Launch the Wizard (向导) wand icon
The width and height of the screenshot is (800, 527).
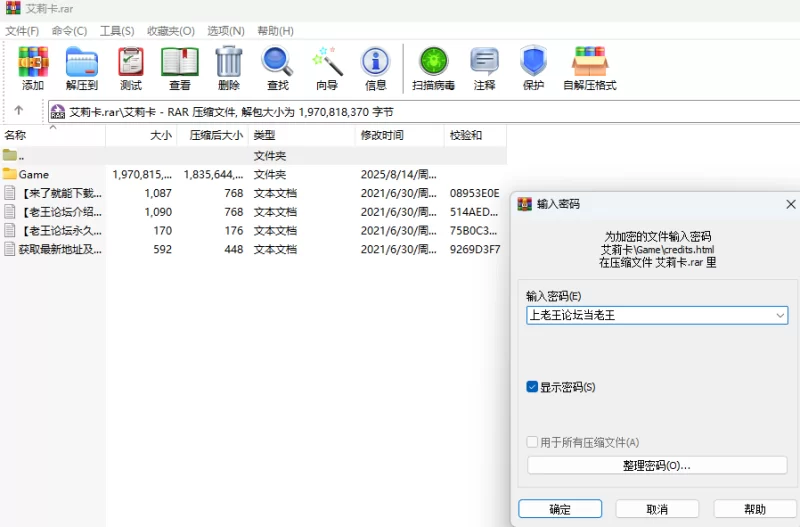click(x=327, y=62)
